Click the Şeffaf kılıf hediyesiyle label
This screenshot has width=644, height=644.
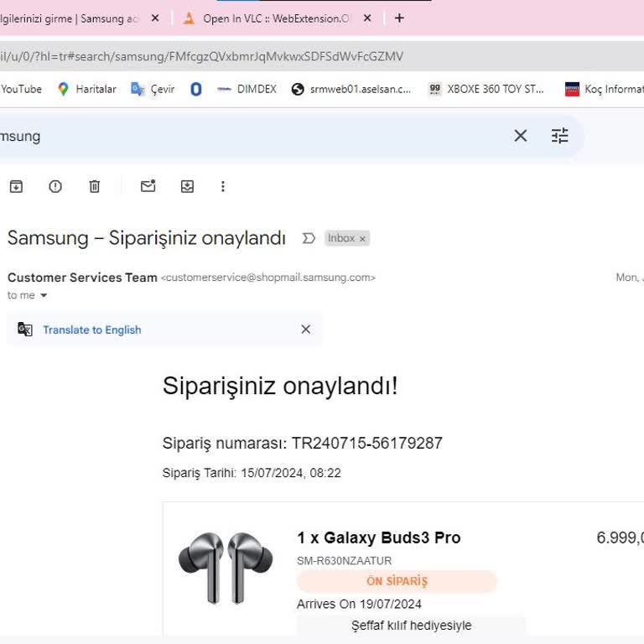point(411,626)
